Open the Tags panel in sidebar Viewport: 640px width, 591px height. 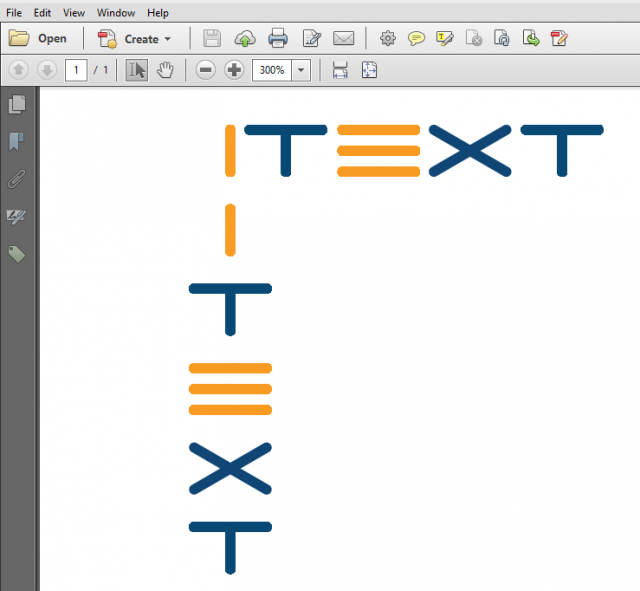17,254
